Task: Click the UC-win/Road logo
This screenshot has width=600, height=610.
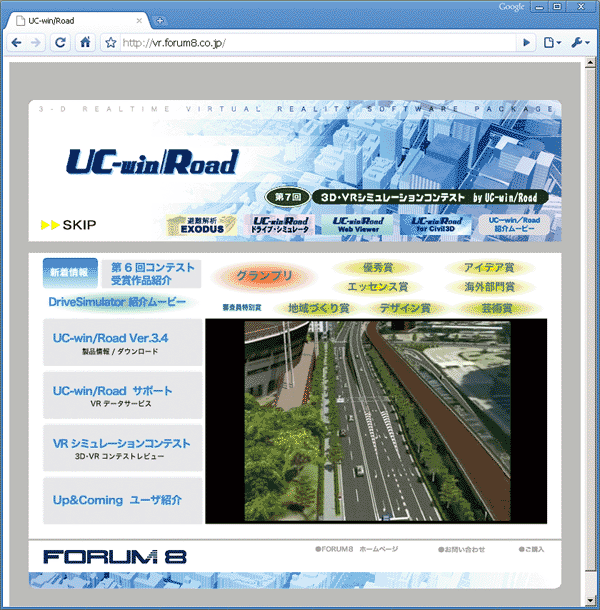Action: pyautogui.click(x=153, y=162)
